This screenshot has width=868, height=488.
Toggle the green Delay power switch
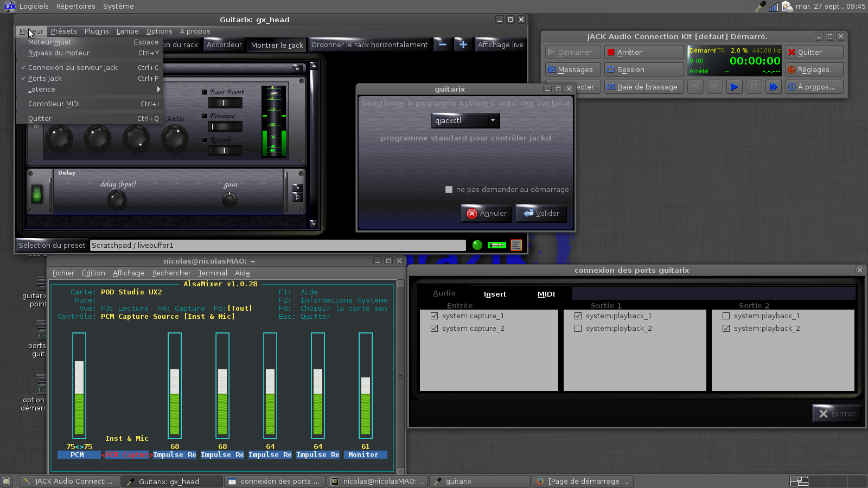click(37, 193)
